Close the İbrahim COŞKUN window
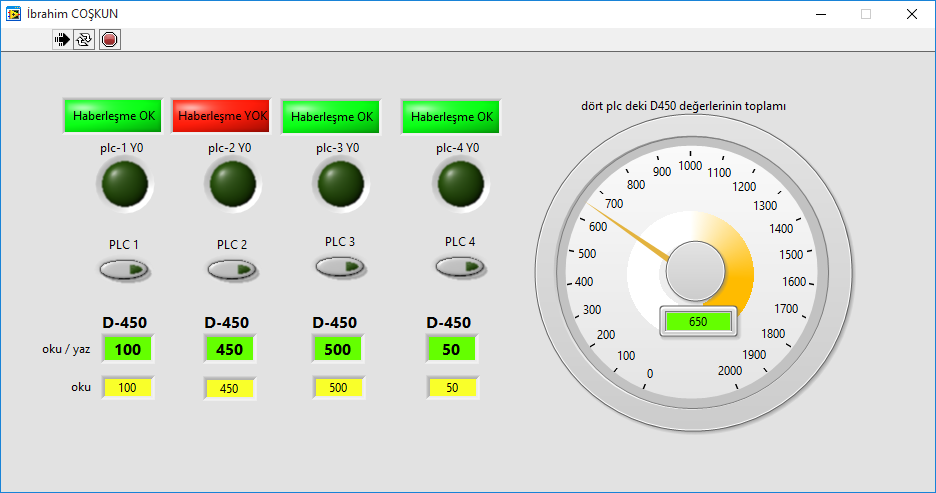Screen dimensions: 936x493 click(912, 14)
